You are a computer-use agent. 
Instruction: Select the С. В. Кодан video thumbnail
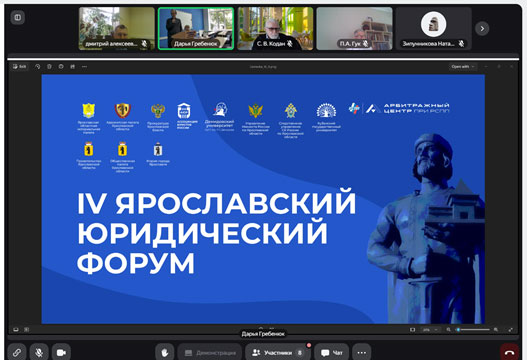coord(275,29)
